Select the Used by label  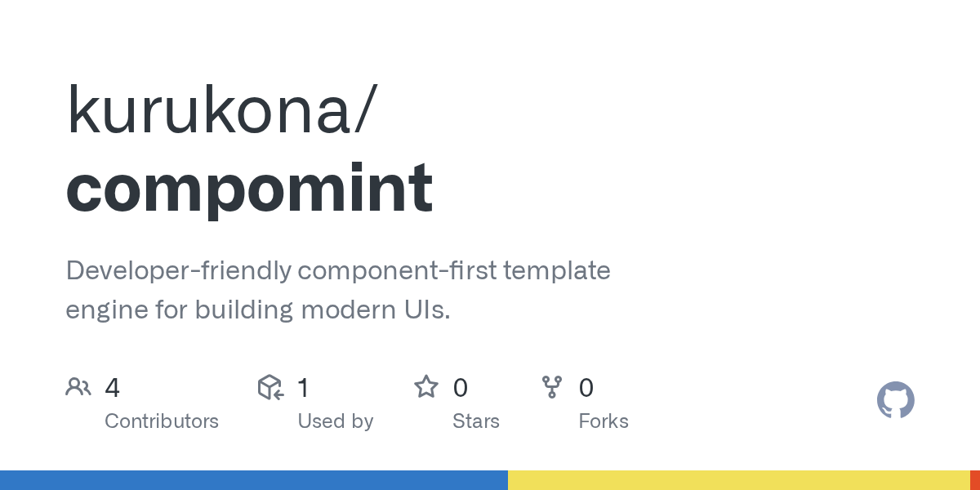[336, 421]
